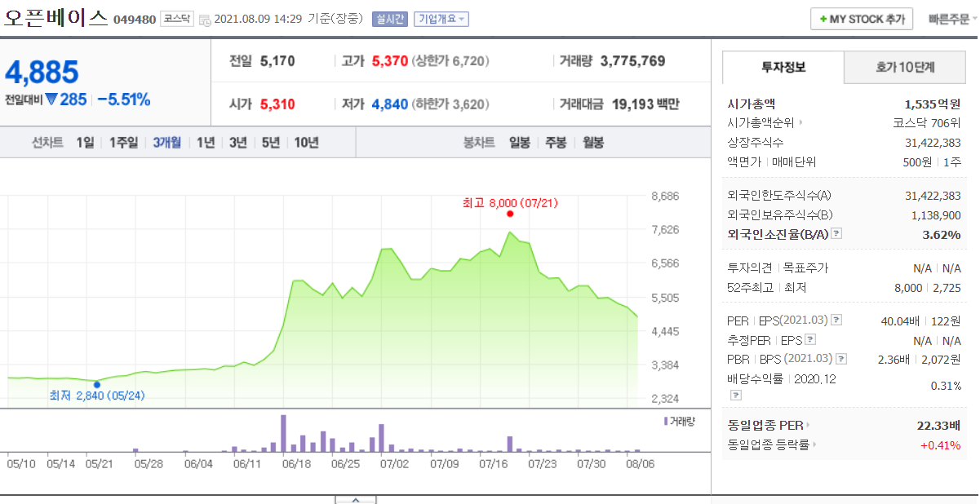Click the 저가 value 4,840
The width and height of the screenshot is (980, 504).
(389, 104)
